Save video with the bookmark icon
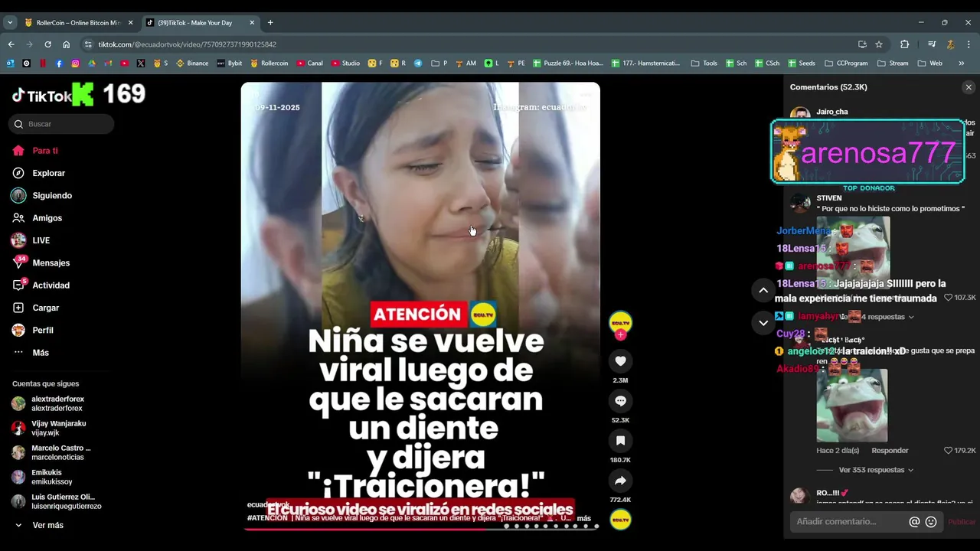This screenshot has height=551, width=980. click(x=620, y=441)
